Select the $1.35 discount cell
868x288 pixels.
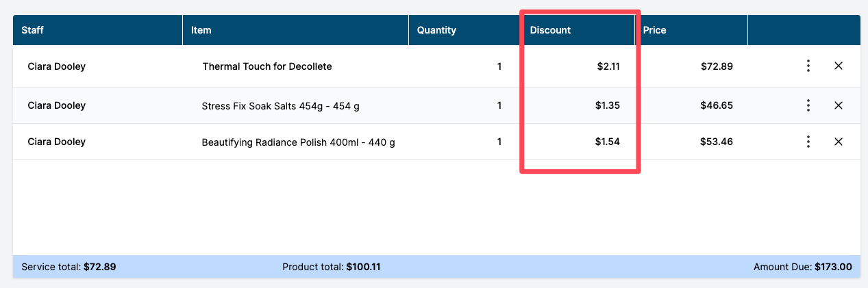point(608,105)
